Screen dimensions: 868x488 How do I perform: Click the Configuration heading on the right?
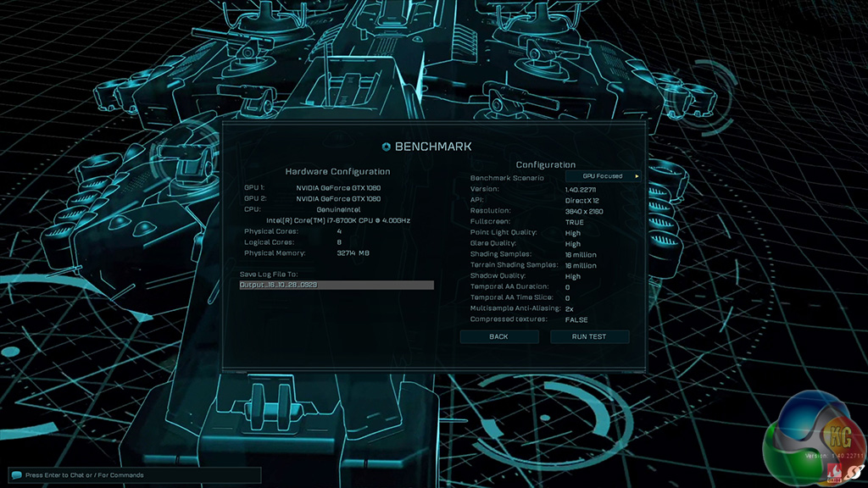tap(546, 165)
